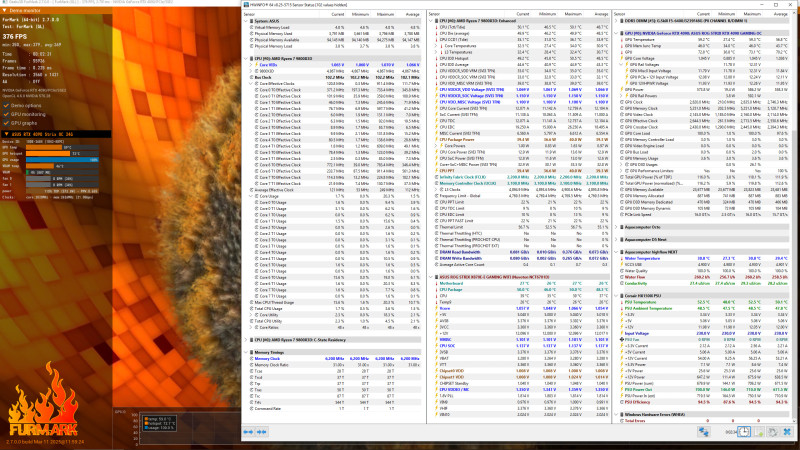Select the GPU Memory Clock row
Image resolution: width=800 pixels, height=450 pixels.
pos(703,108)
